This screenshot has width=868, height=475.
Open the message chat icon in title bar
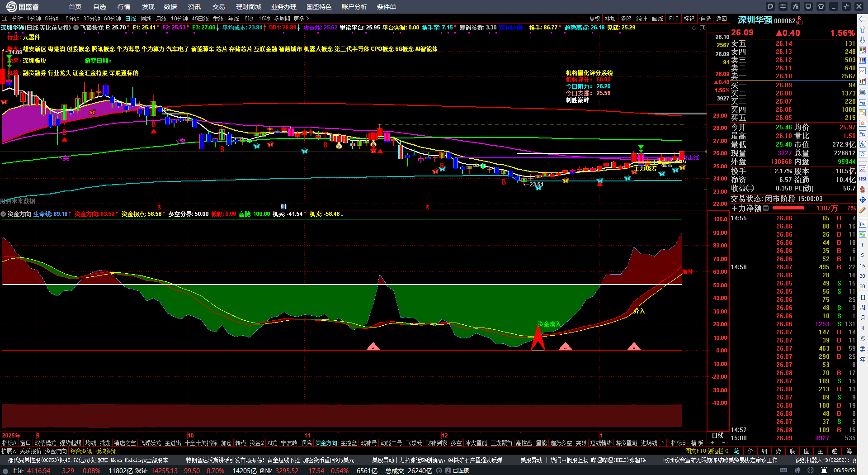(770, 6)
